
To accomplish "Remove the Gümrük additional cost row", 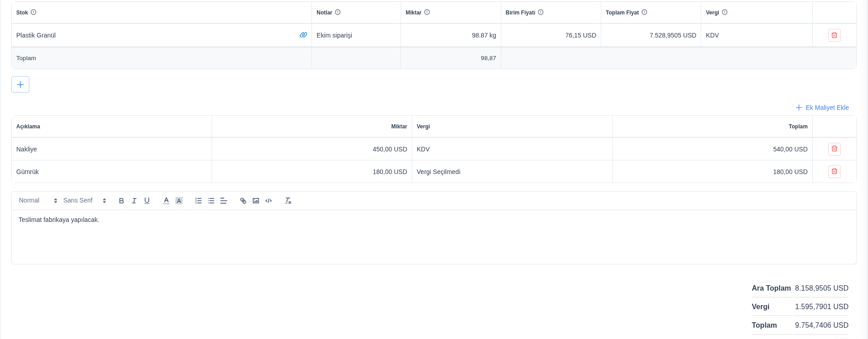I will coord(834,172).
